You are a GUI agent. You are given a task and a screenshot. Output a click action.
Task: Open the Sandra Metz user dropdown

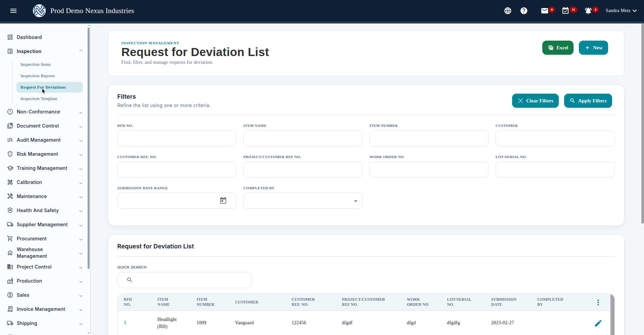(621, 11)
